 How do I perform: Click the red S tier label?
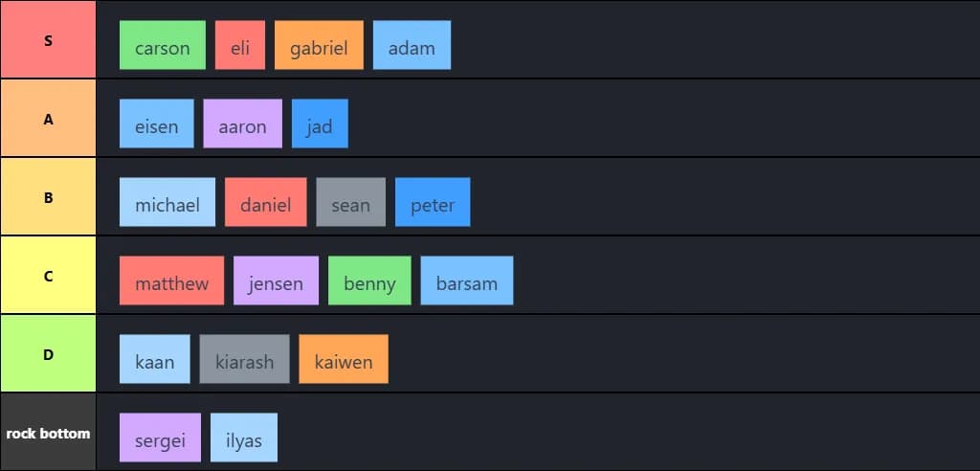pyautogui.click(x=48, y=40)
